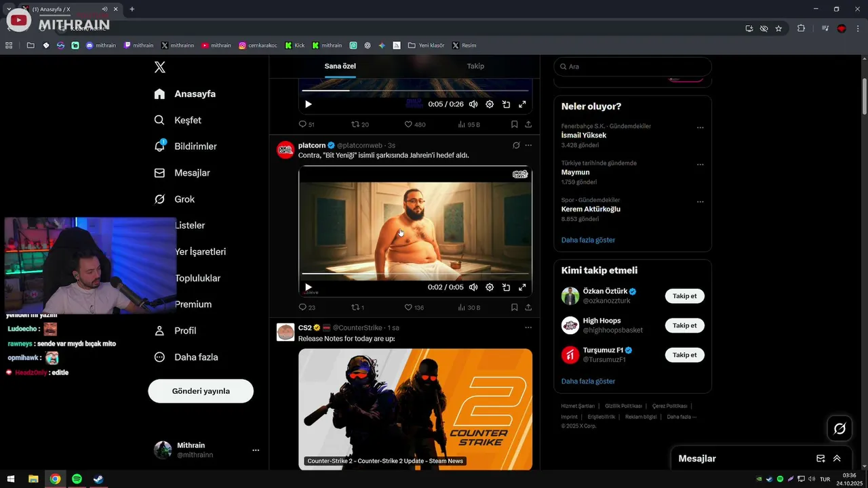Toggle picture-in-picture on platcorn video
This screenshot has height=488, width=868.
pyautogui.click(x=506, y=287)
